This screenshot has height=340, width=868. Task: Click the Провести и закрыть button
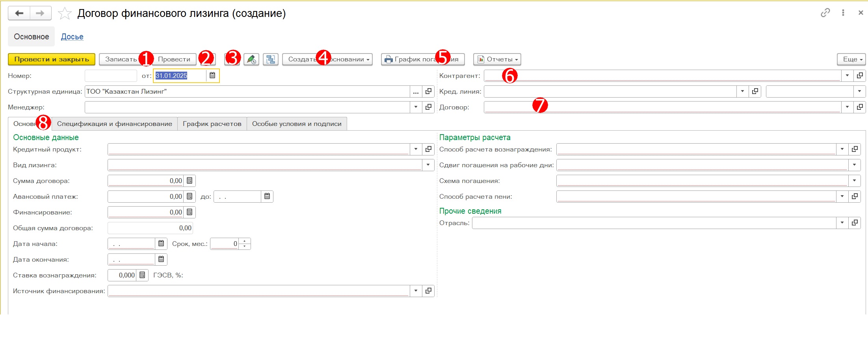tap(52, 59)
